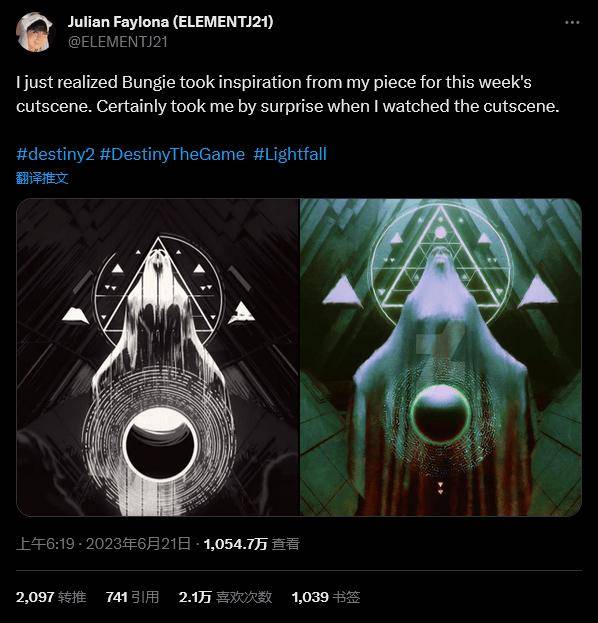The height and width of the screenshot is (623, 598).
Task: Click the 上午6:19 timestamp
Action: [45, 544]
